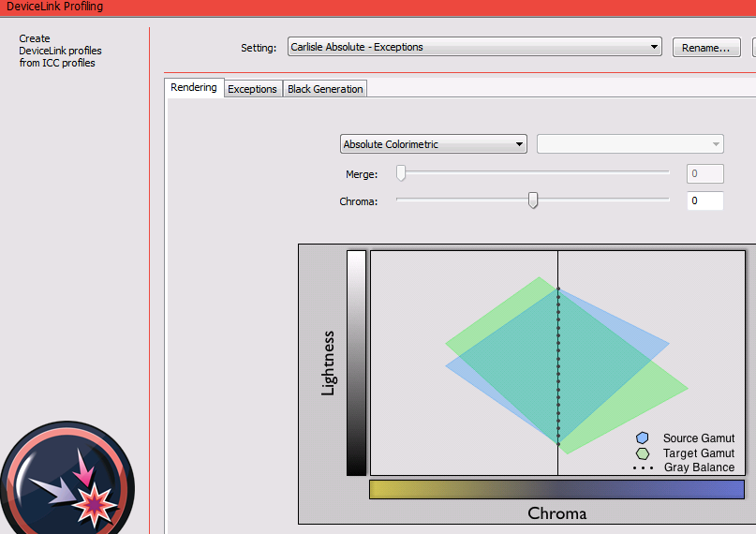Click the empty dropdown beside Absolute Colorimetric
Screen dimensions: 756x534
pyautogui.click(x=630, y=144)
